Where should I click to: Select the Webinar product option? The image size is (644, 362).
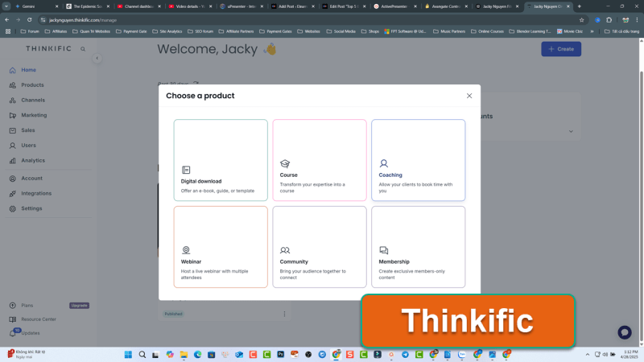[221, 247]
